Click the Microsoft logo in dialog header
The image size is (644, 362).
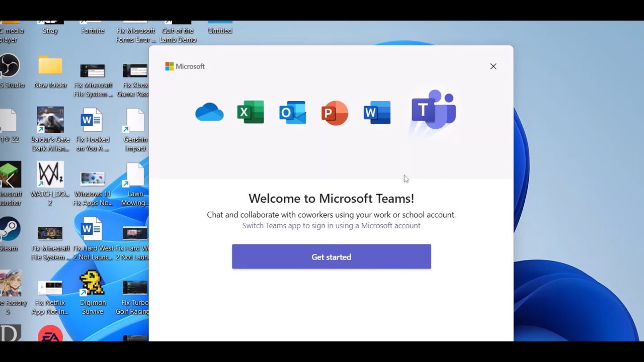point(185,66)
